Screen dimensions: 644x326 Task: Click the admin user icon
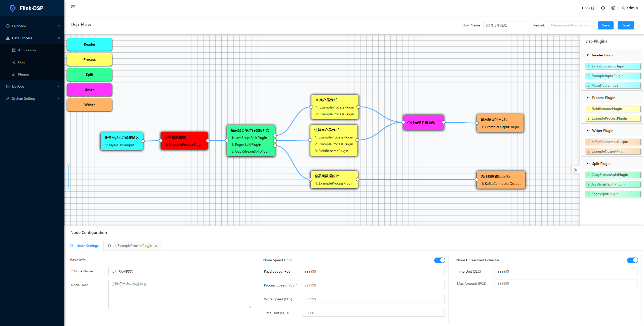pos(623,8)
